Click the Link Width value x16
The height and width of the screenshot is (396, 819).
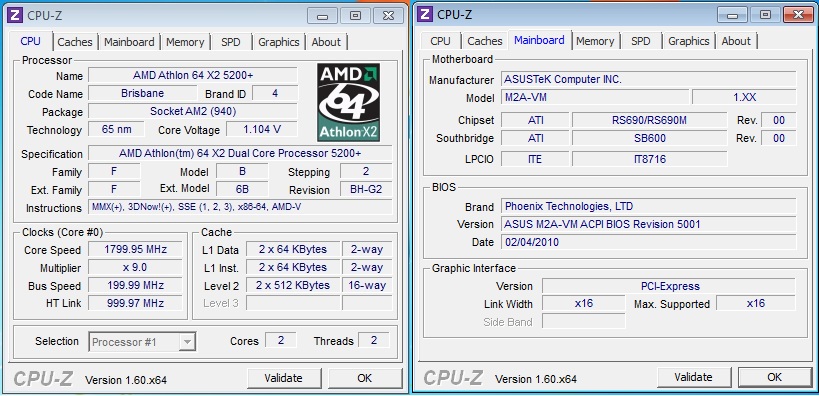583,303
